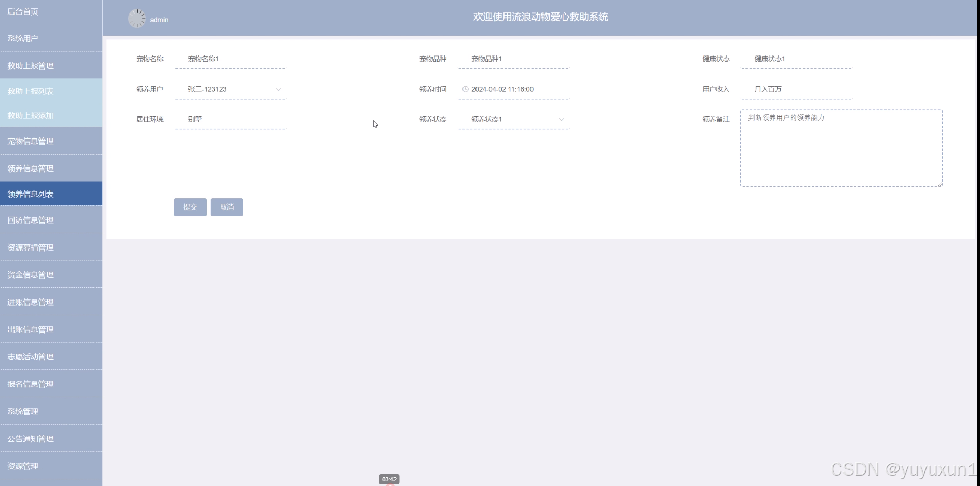Click the admin username text

[x=159, y=20]
